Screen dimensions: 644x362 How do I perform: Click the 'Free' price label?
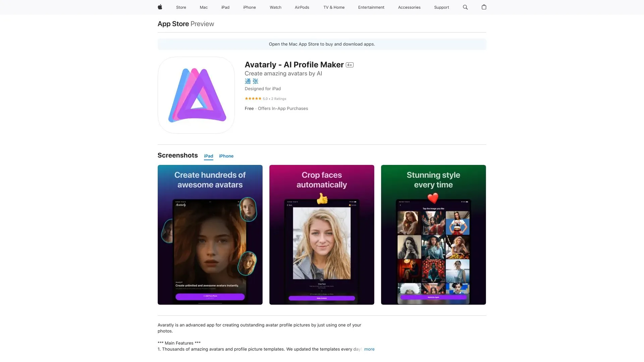[249, 109]
